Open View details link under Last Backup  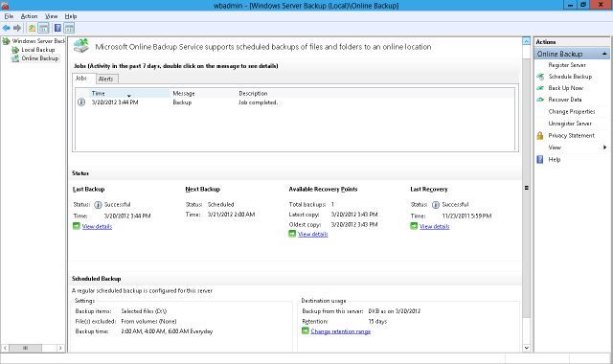click(97, 226)
